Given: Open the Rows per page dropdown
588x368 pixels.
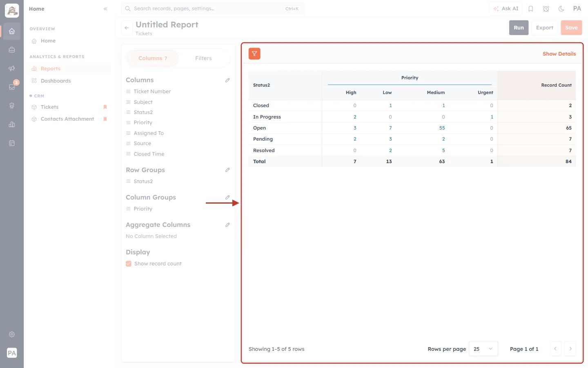Looking at the screenshot, I should point(483,349).
